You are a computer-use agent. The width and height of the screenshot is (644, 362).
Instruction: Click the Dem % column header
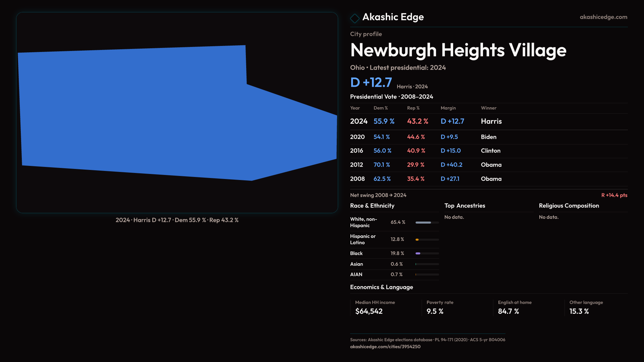pos(380,108)
